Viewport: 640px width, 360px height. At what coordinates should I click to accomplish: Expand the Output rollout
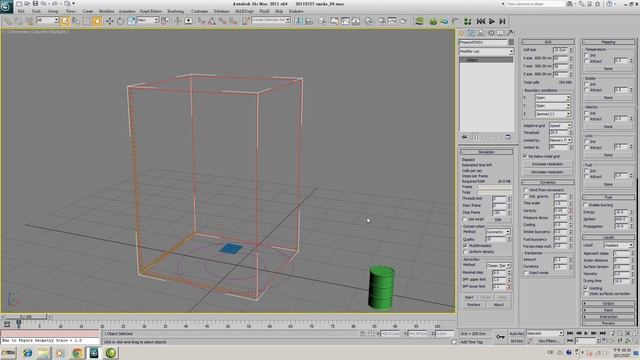click(x=608, y=304)
